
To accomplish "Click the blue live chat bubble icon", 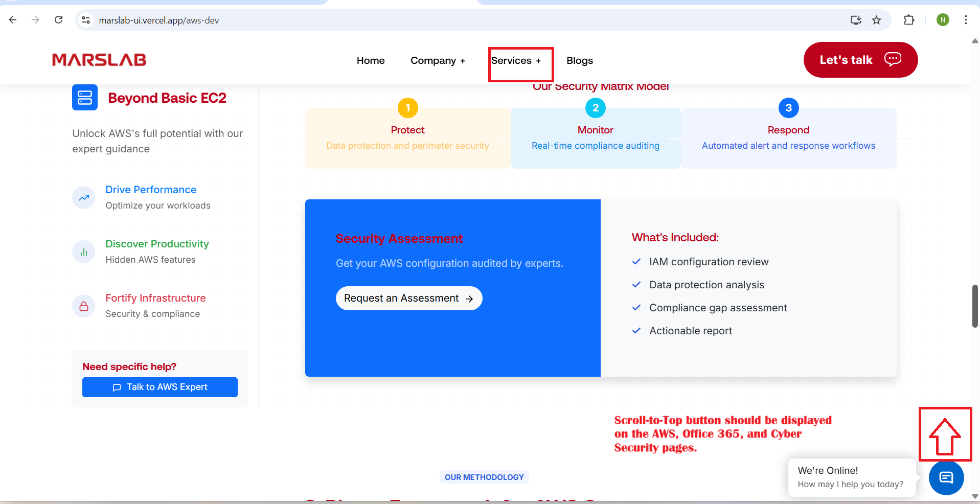I will click(x=946, y=478).
